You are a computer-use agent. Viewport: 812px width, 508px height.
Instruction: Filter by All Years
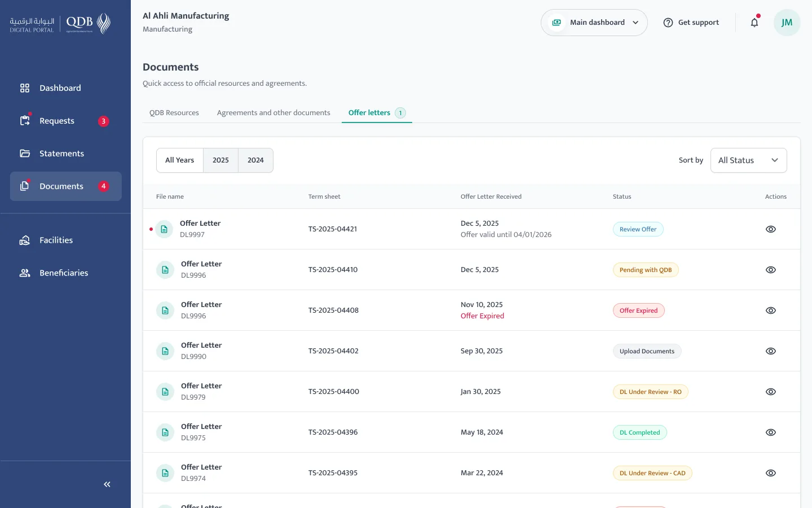[180, 160]
